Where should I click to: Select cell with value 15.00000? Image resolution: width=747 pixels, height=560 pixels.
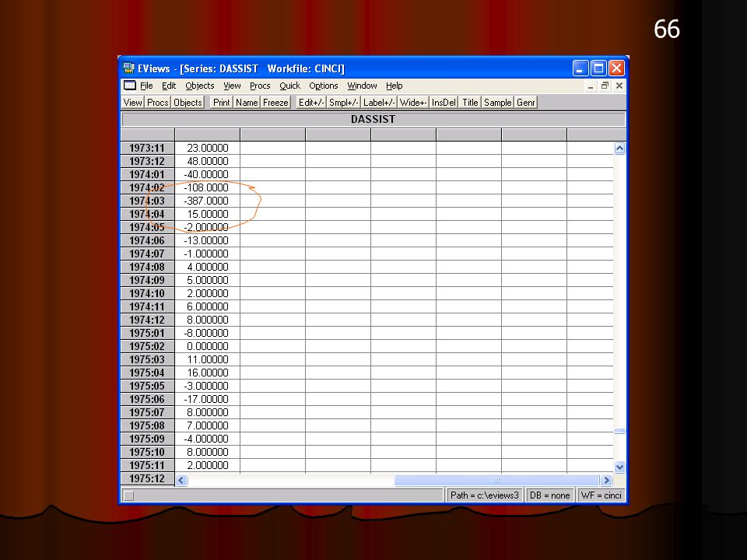point(207,215)
